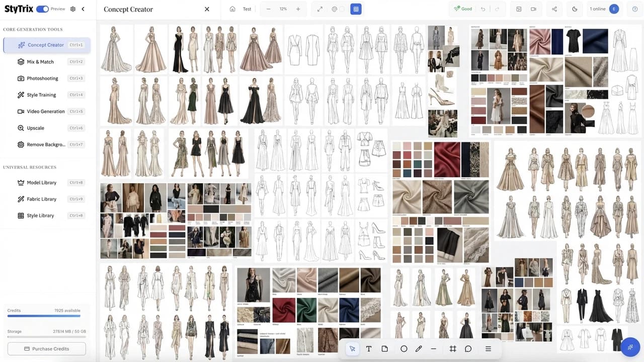Screen dimensions: 644x362
Task: Choose the circle shape tool
Action: coord(404,349)
